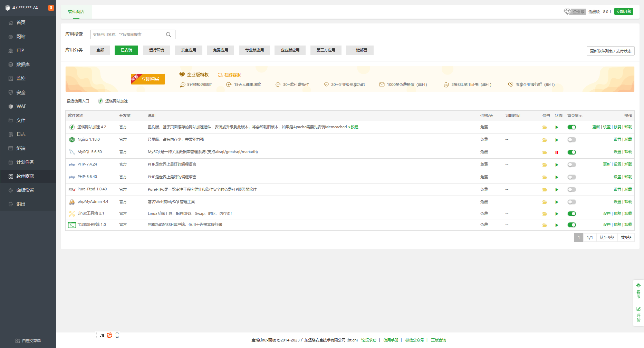The width and height of the screenshot is (644, 348).
Task: Click the search magnifier icon
Action: pos(169,34)
